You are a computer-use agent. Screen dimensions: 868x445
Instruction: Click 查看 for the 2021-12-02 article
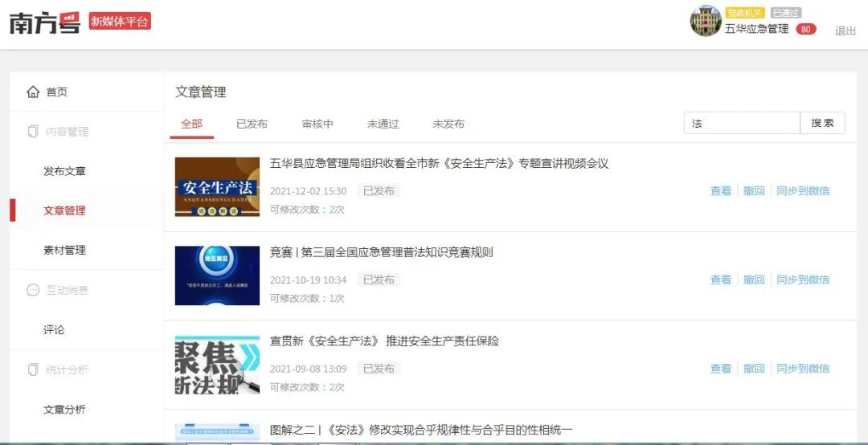click(721, 191)
